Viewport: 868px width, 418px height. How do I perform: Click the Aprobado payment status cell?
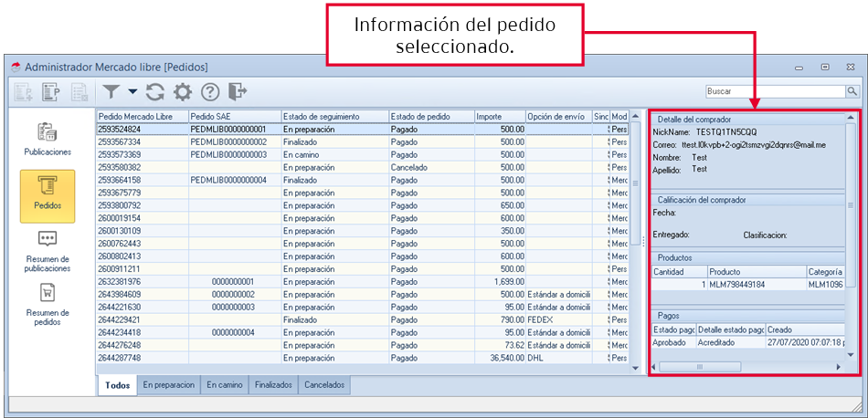[673, 342]
